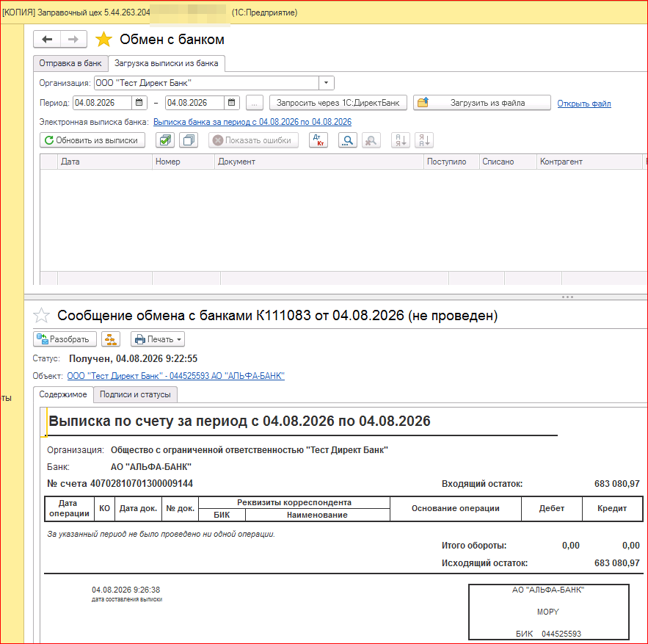
Task: Go forward with the right arrow
Action: [x=73, y=40]
